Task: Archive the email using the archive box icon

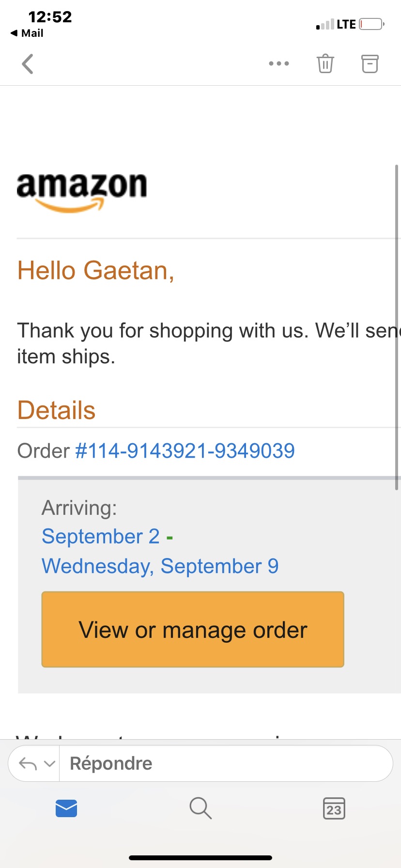Action: 370,63
